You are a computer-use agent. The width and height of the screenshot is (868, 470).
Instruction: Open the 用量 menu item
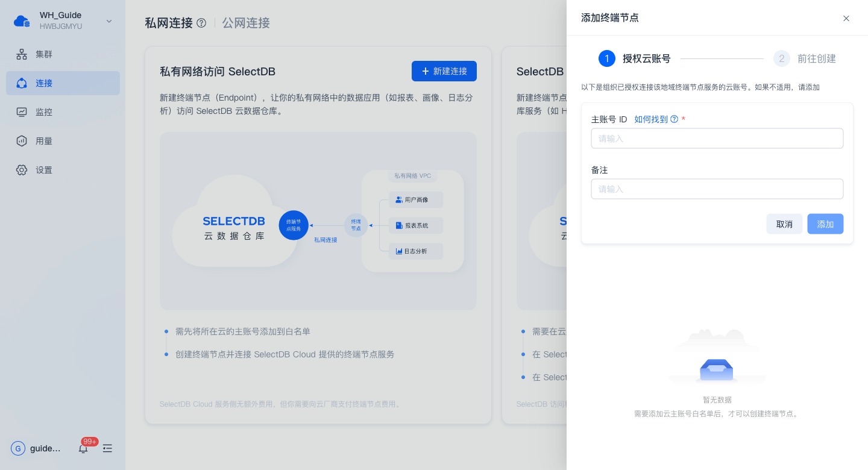click(63, 141)
